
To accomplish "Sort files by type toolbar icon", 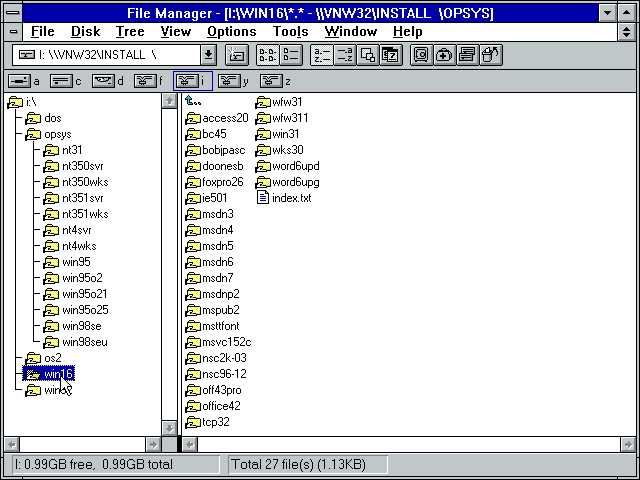I will (345, 55).
